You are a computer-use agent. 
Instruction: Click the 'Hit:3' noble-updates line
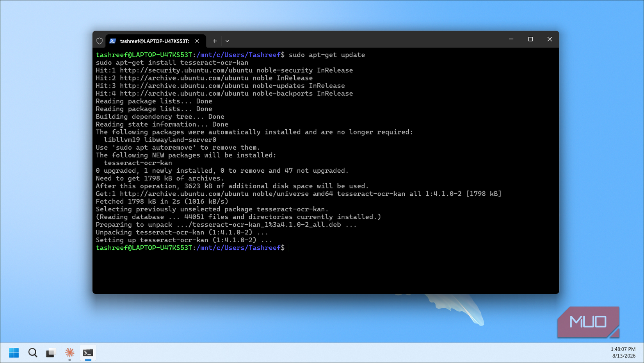point(220,86)
